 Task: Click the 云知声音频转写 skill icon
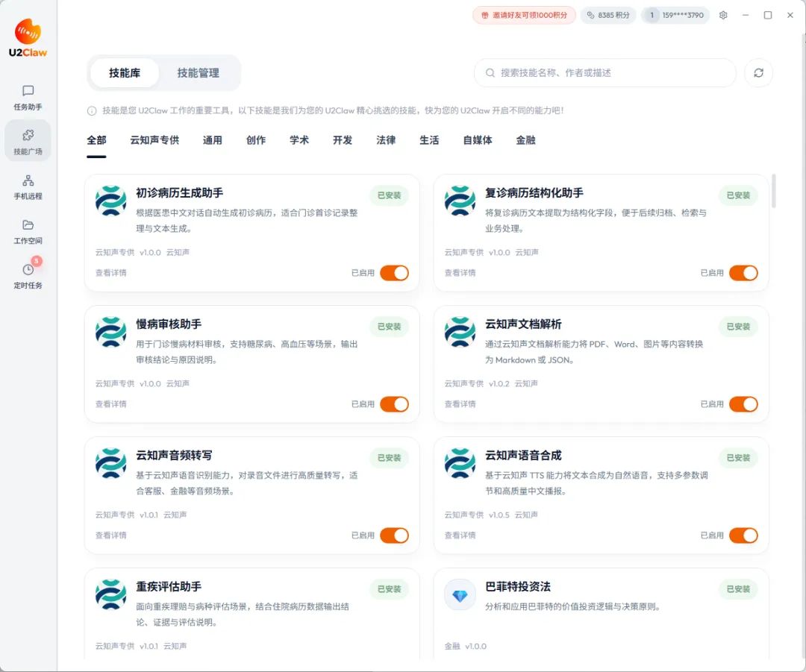click(x=110, y=463)
